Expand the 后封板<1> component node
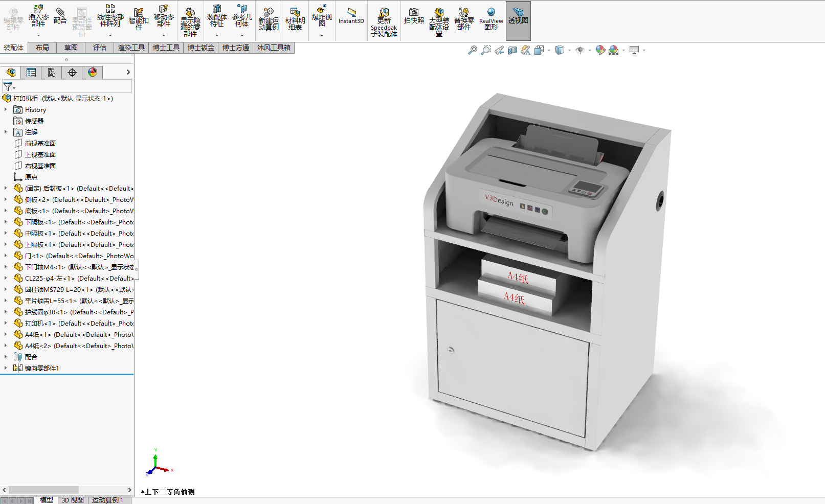 [6, 188]
